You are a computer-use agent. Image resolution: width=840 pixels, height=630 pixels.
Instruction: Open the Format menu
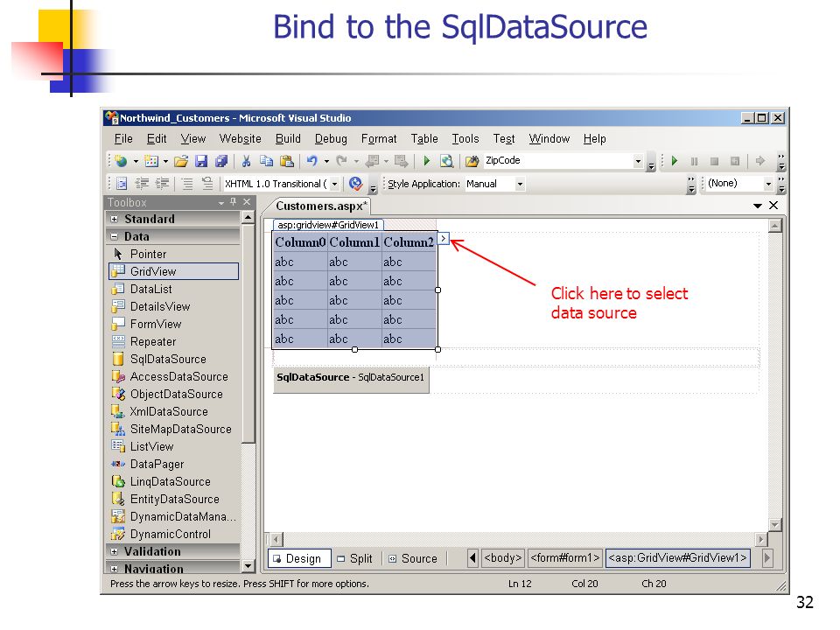click(x=379, y=139)
